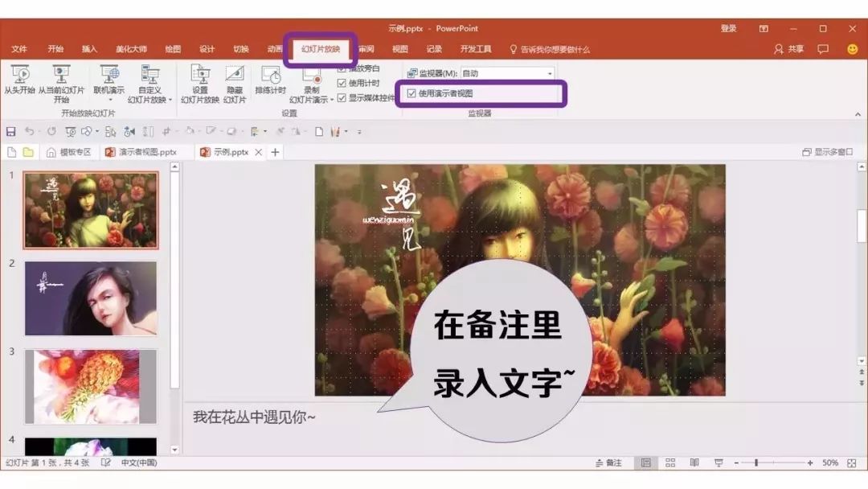Viewport: 868px width, 489px height.
Task: Add a new document tab with plus icon
Action: click(x=275, y=152)
